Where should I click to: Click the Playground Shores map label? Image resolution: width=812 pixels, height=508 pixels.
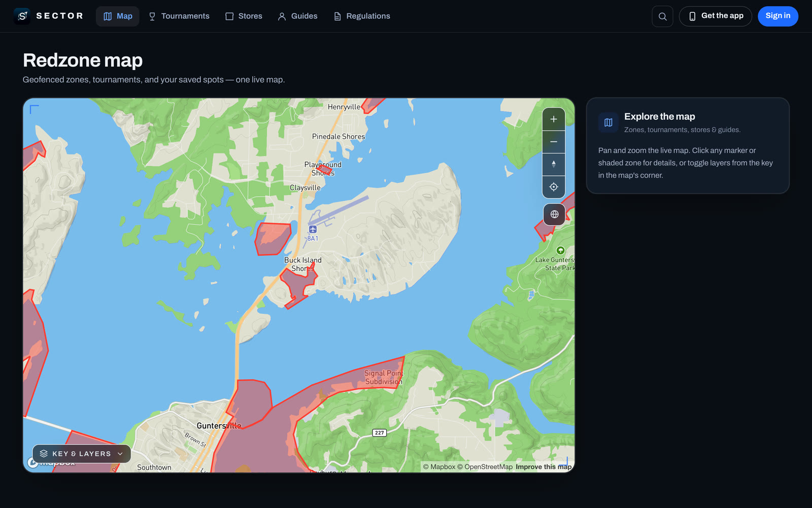(x=323, y=169)
